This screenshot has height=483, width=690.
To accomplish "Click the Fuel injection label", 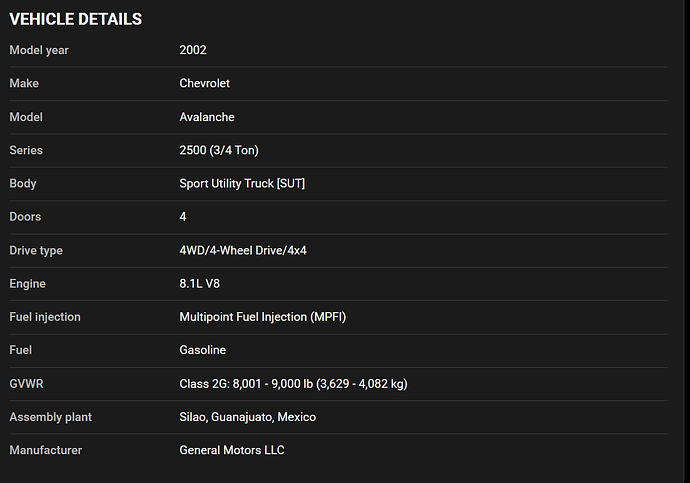I will 45,317.
